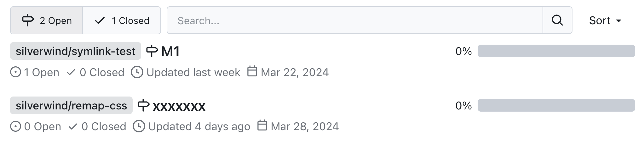This screenshot has width=644, height=144.
Task: Click the M1 progress bar at 0%
Action: [x=556, y=51]
